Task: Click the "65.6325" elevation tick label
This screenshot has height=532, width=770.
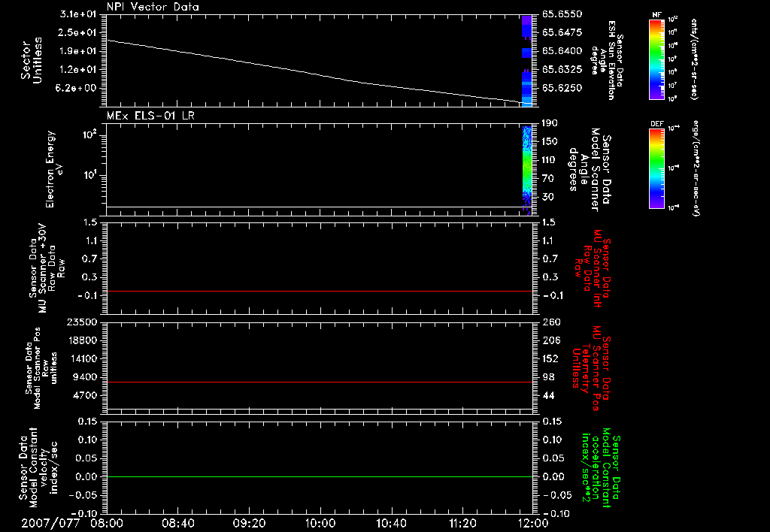Action: click(562, 70)
